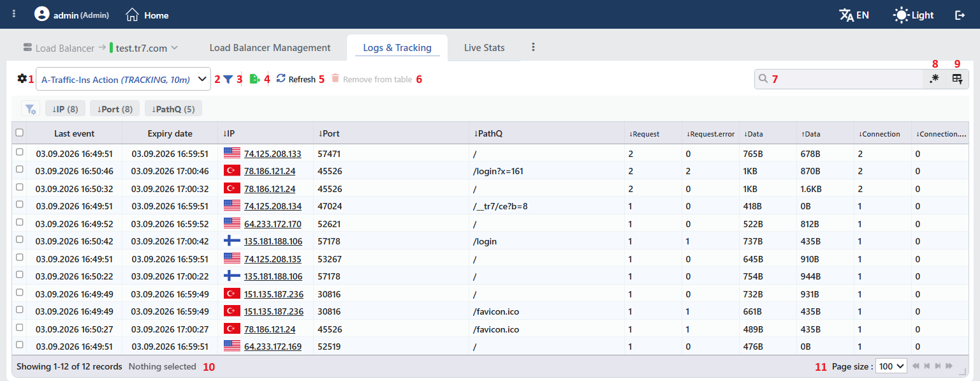Go to Home via house icon
This screenshot has width=980, height=381.
click(132, 14)
